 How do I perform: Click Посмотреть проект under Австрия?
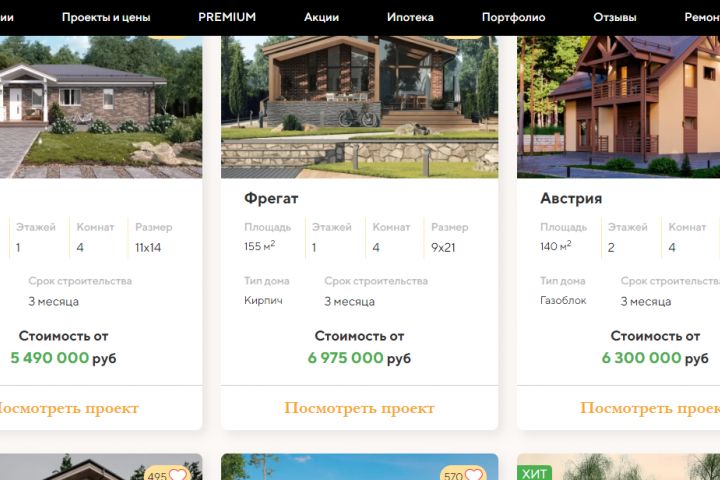[x=650, y=408]
